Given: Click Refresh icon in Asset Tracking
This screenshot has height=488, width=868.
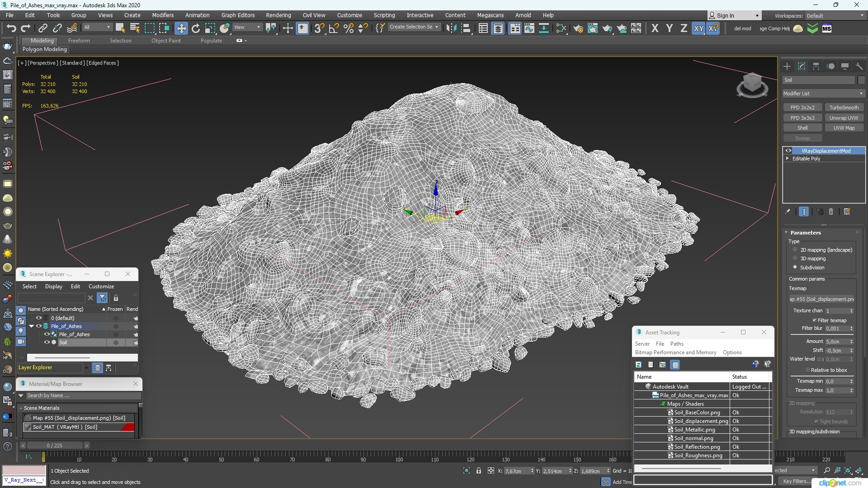Looking at the screenshot, I should [639, 365].
